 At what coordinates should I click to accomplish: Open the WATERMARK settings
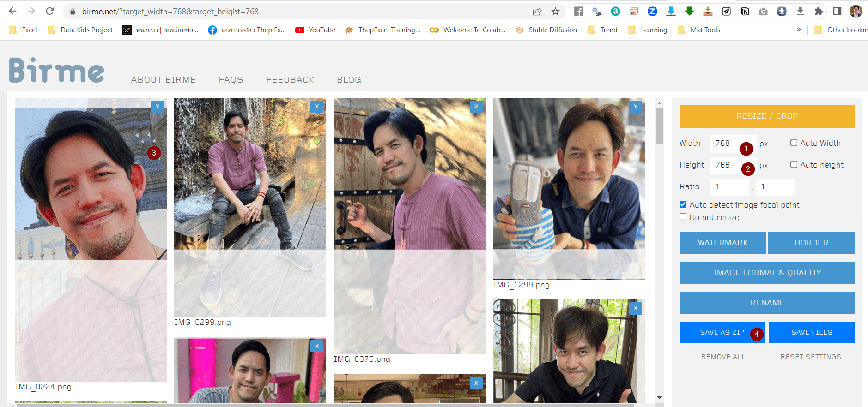722,243
